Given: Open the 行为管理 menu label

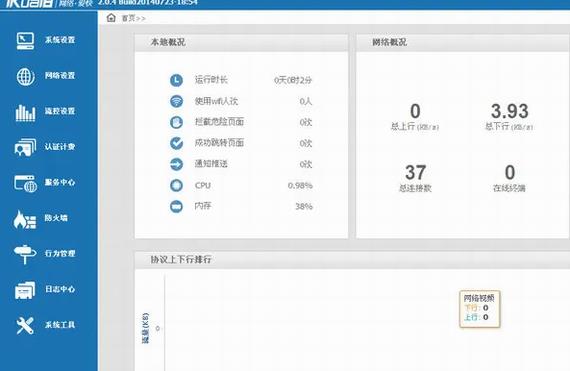Looking at the screenshot, I should point(60,254).
